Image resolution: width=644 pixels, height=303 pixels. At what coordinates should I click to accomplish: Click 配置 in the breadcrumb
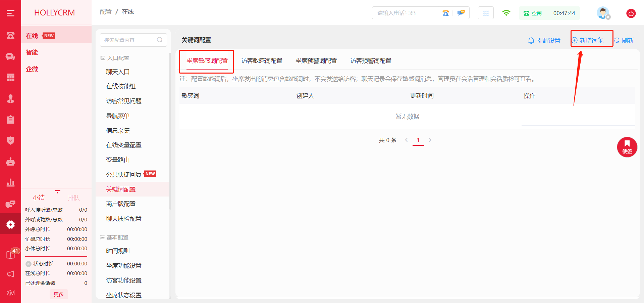pos(106,12)
